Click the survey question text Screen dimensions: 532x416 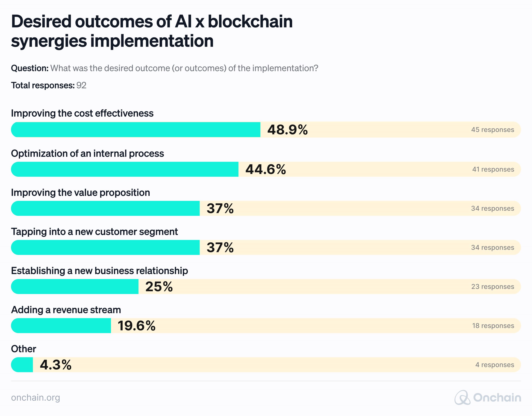point(164,68)
